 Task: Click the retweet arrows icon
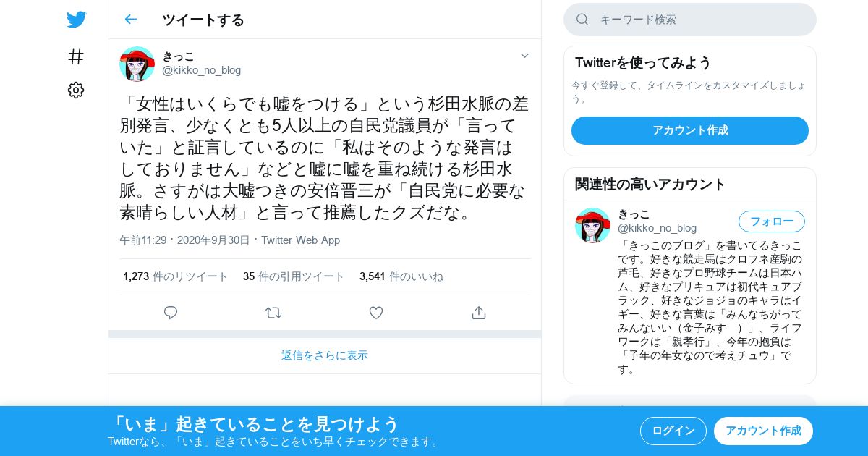[273, 313]
